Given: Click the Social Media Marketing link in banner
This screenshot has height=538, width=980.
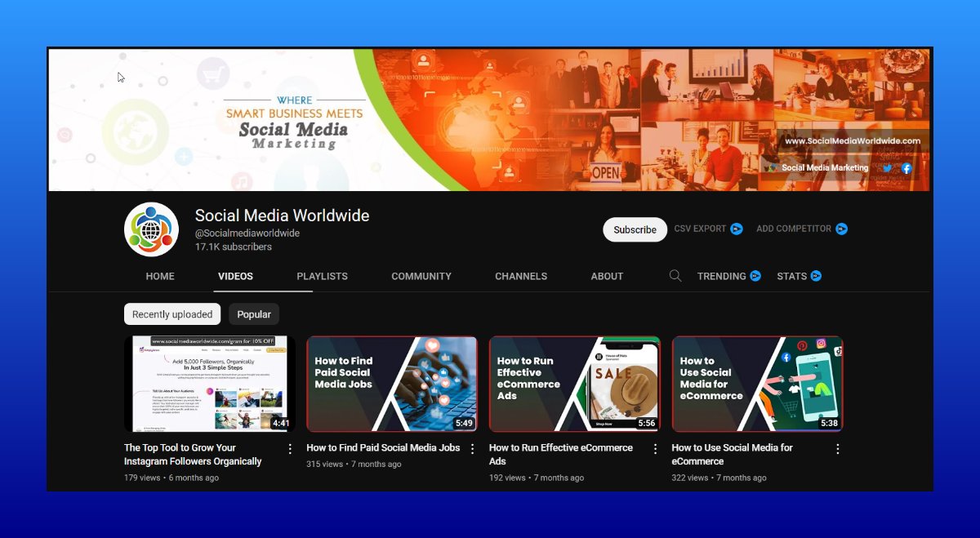Looking at the screenshot, I should (825, 168).
